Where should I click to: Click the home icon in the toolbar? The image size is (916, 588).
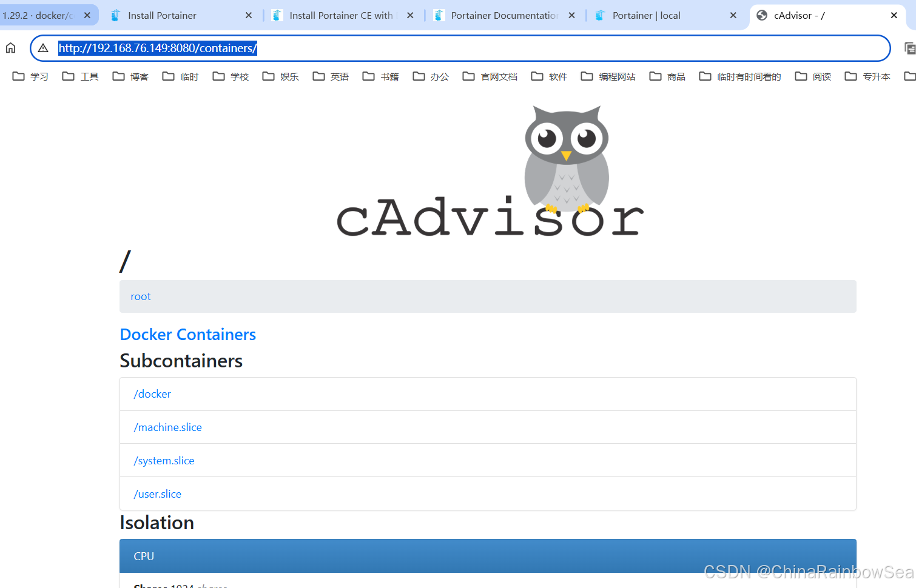(x=10, y=48)
